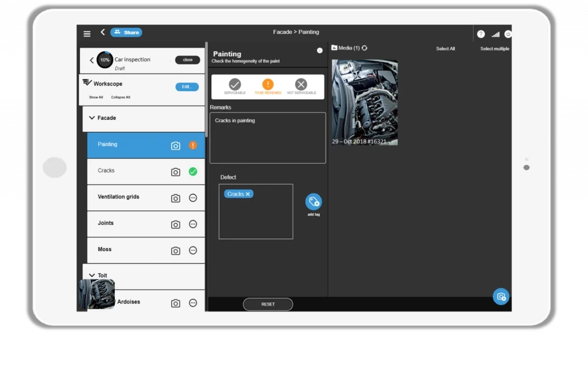Mark Painting as Serviceable
Viewport: 588px width, 366px height.
(235, 87)
